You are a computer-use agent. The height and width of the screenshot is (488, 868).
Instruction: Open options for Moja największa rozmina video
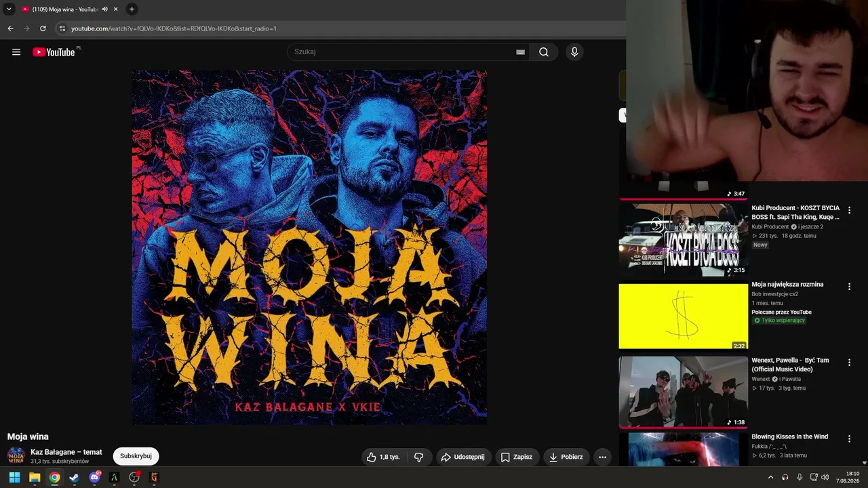click(x=849, y=287)
